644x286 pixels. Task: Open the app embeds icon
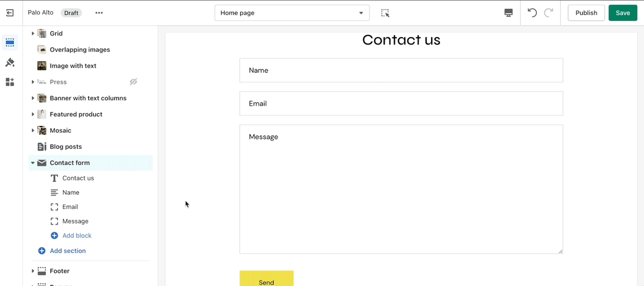click(x=10, y=82)
